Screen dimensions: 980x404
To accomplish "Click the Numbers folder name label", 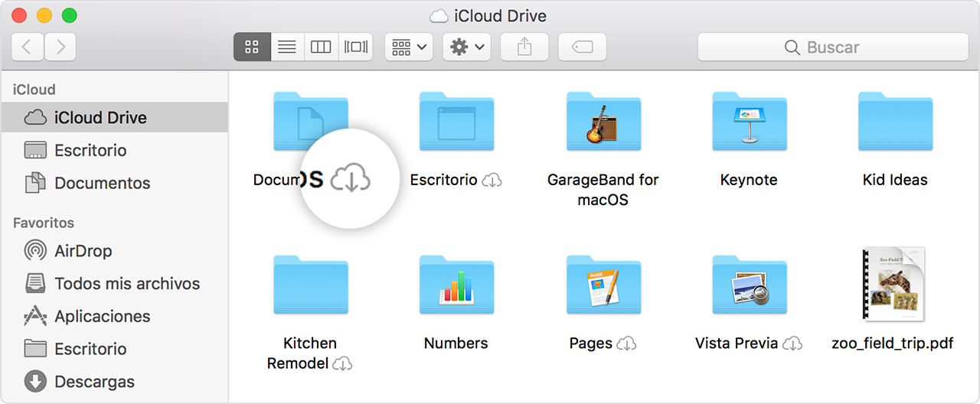I will point(456,344).
